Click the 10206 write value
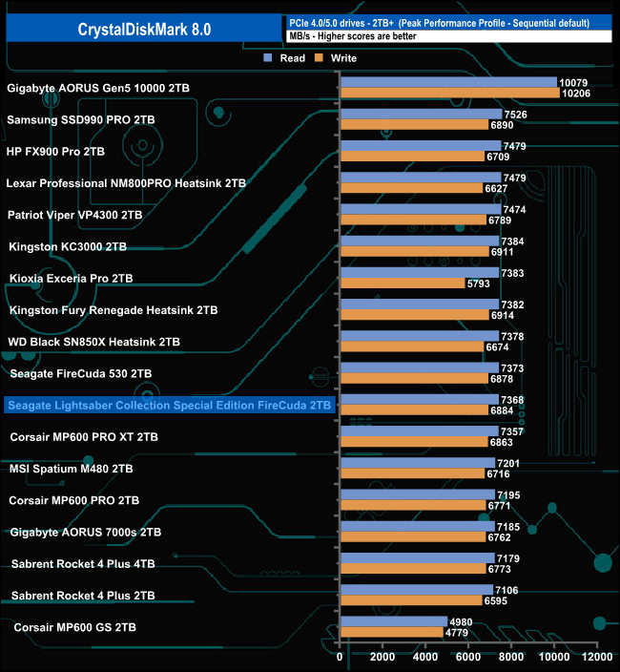Viewport: 620px width, 672px height. tap(576, 94)
